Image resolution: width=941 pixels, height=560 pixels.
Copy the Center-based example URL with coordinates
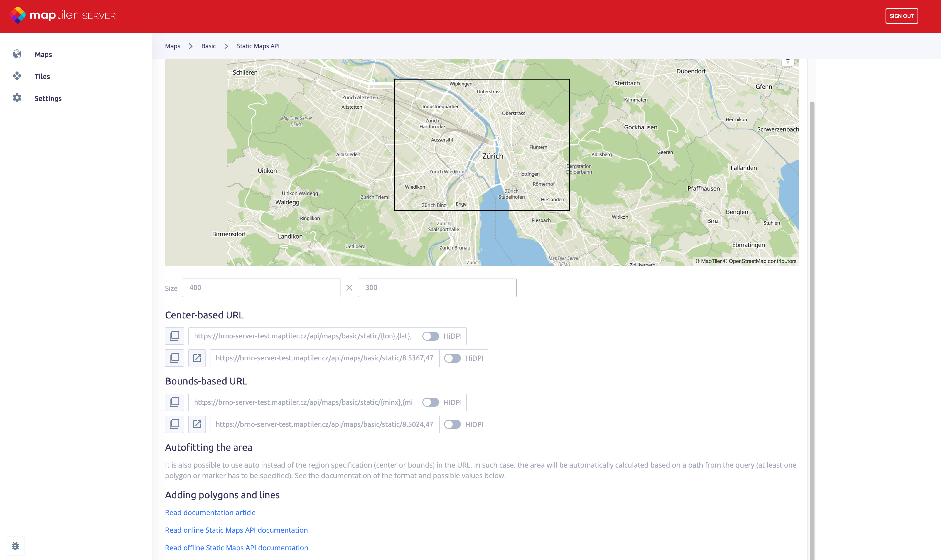pyautogui.click(x=174, y=358)
